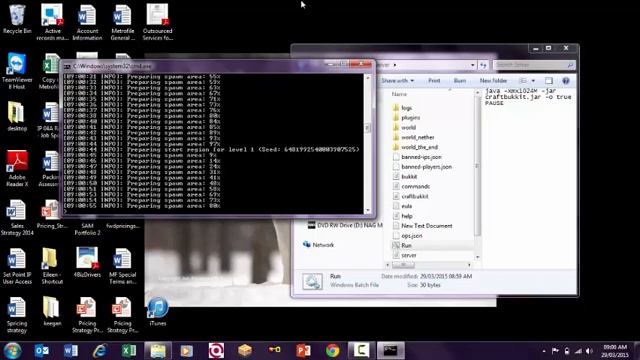Viewport: 640px width, 360px height.
Task: Select the logs folder in Explorer
Action: (402, 108)
